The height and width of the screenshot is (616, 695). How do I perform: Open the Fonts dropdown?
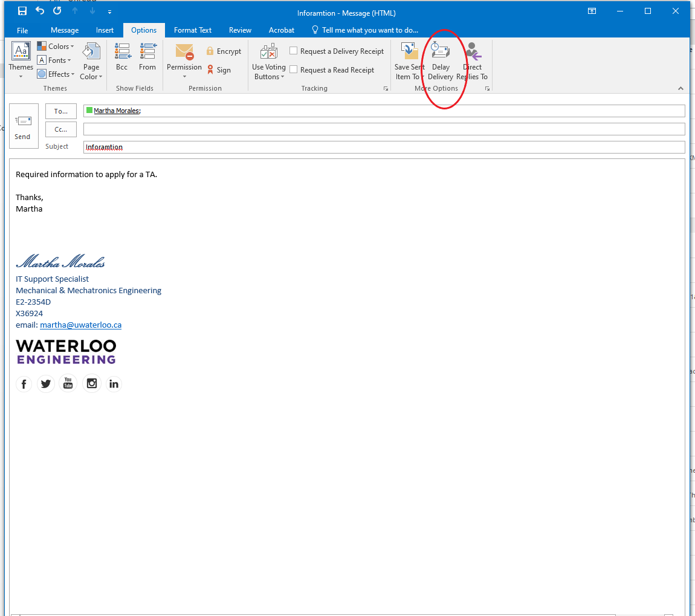pos(54,60)
